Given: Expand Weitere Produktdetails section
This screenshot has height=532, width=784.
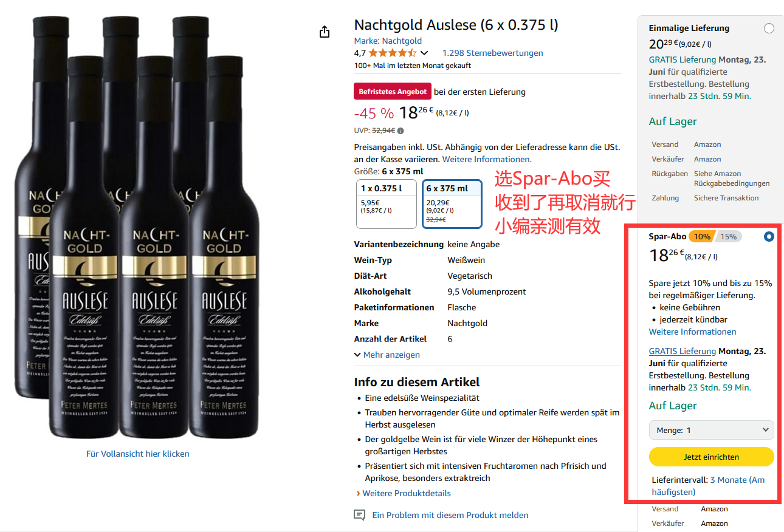Looking at the screenshot, I should pos(404,493).
